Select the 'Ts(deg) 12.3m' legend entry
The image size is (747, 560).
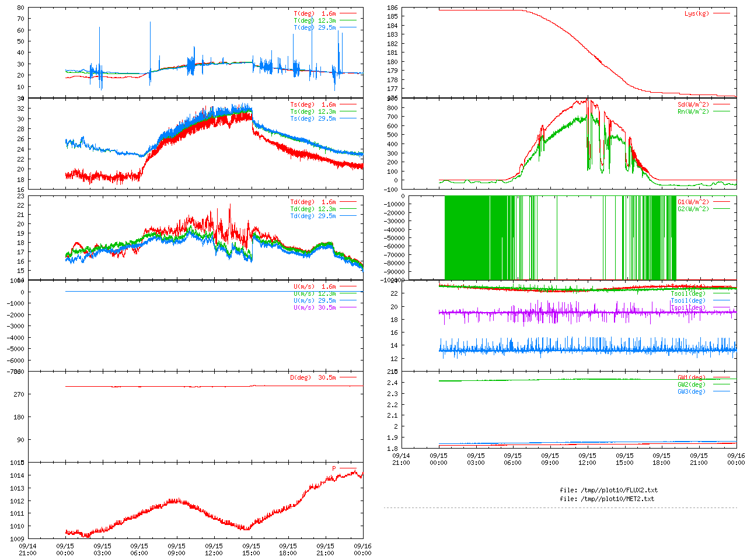coord(313,111)
